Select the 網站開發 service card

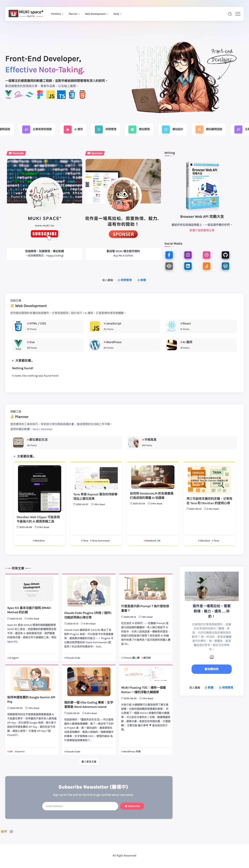coord(139,129)
